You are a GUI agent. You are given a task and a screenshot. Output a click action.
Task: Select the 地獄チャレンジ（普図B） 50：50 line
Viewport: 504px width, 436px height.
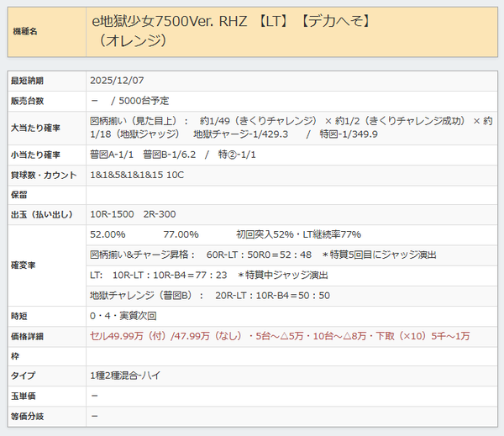210,296
